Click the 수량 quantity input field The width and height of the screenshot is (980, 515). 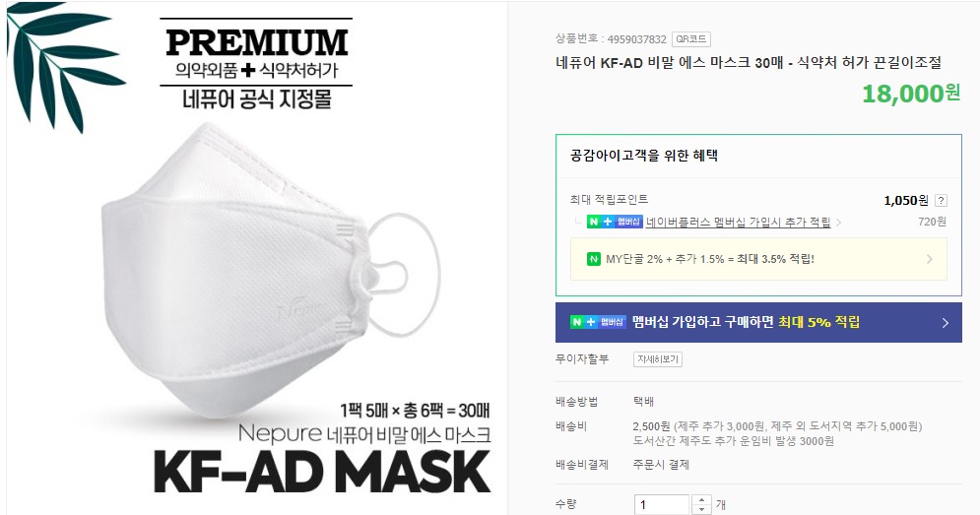click(x=663, y=505)
